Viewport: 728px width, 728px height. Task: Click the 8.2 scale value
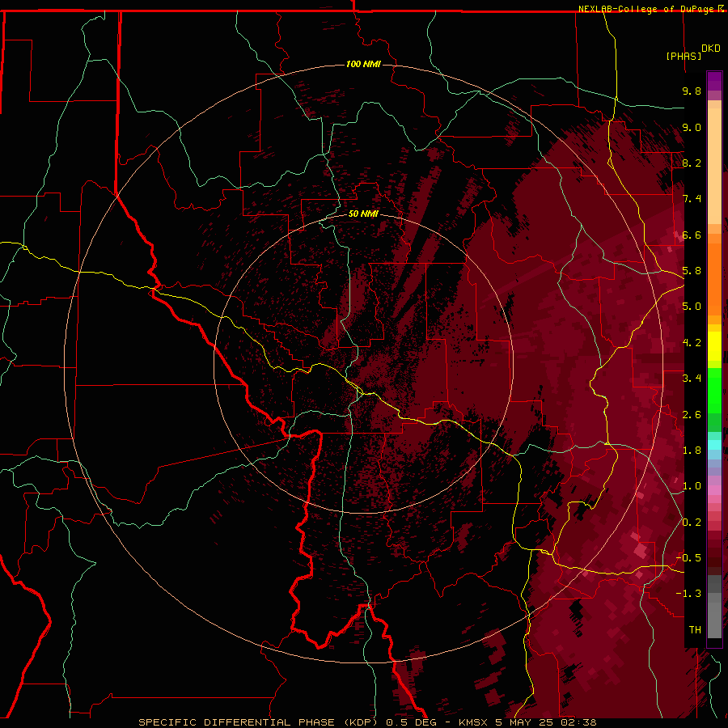[x=692, y=163]
